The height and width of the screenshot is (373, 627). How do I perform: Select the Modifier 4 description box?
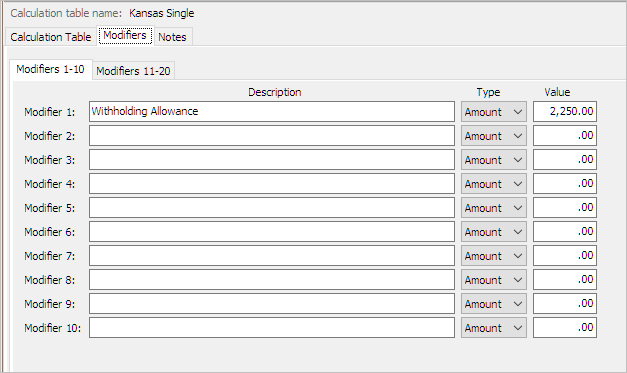(x=272, y=184)
